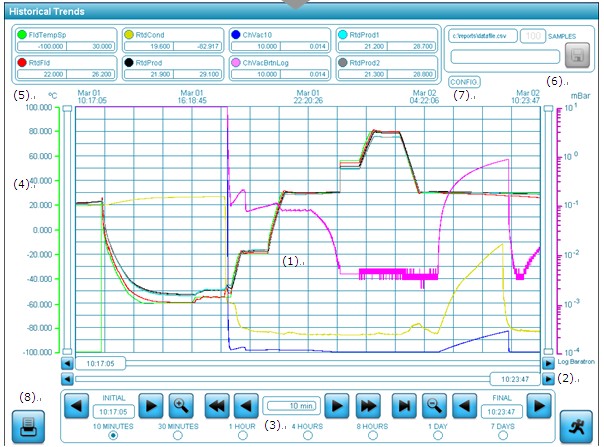604x447 pixels.
Task: Step back arrow left of 10 min field
Action: coord(247,405)
